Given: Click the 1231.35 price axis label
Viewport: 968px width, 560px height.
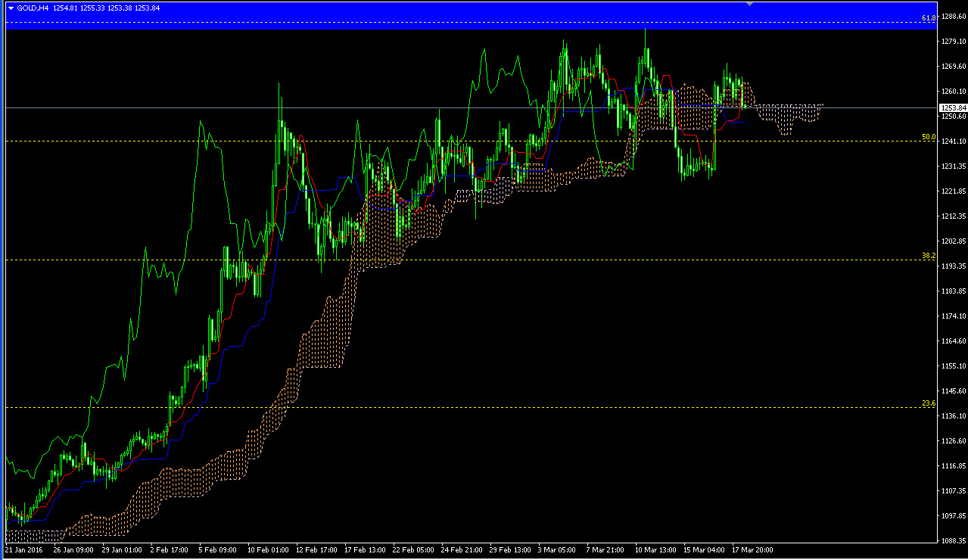Looking at the screenshot, I should pyautogui.click(x=954, y=166).
